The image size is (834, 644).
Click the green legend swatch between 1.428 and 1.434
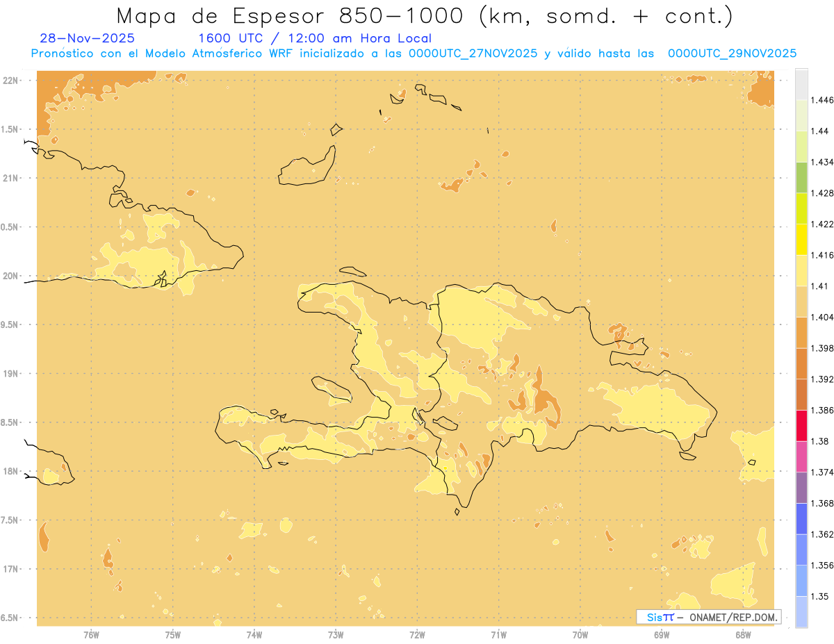click(x=801, y=177)
